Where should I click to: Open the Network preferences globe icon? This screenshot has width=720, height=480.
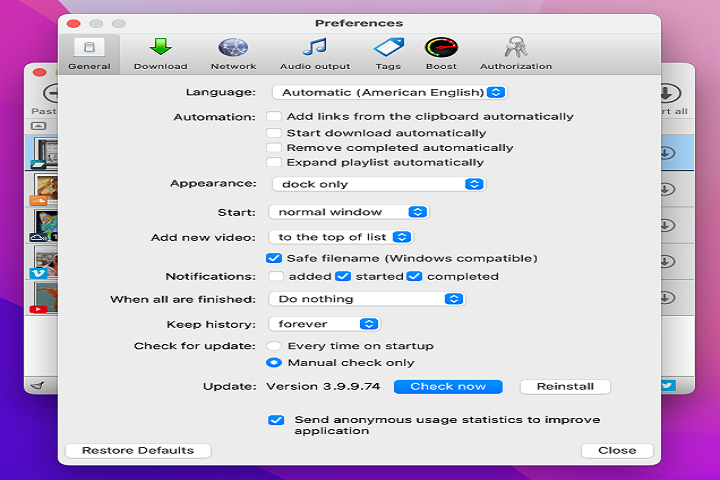click(x=233, y=53)
